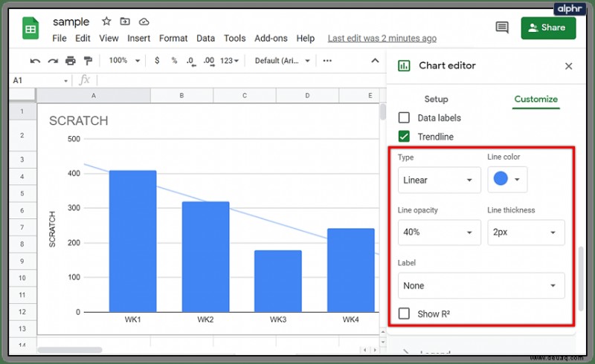Click the green Share button
The height and width of the screenshot is (364, 595).
(x=548, y=27)
